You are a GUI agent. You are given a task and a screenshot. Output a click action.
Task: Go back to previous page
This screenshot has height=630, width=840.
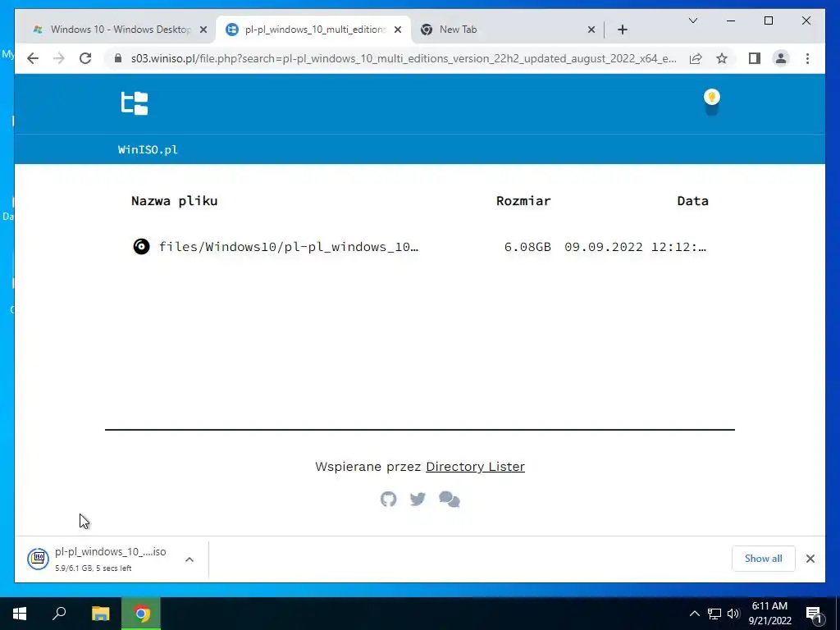pyautogui.click(x=33, y=58)
